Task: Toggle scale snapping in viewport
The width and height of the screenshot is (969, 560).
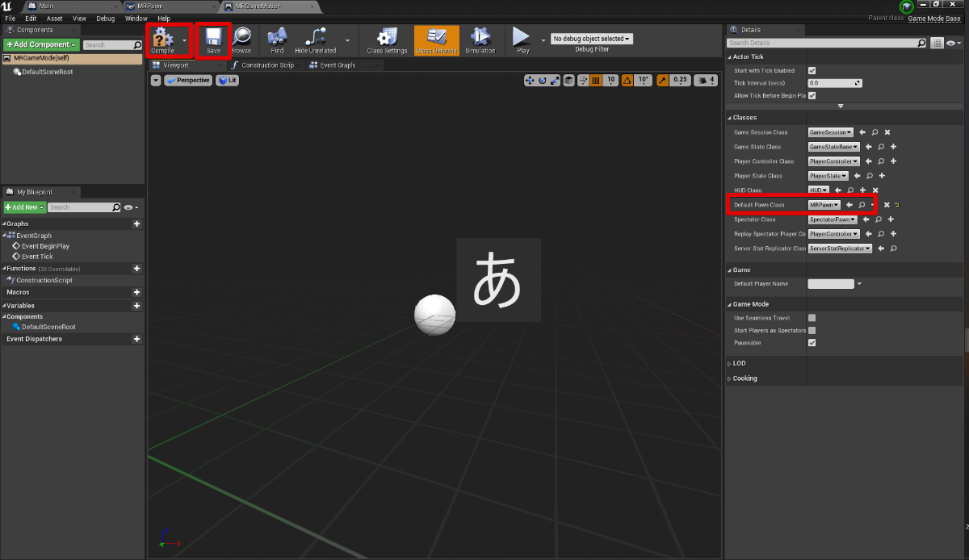Action: 662,81
